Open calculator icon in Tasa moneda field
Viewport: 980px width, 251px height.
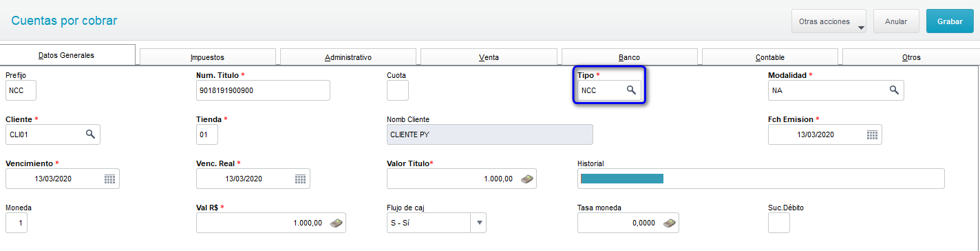(x=669, y=223)
